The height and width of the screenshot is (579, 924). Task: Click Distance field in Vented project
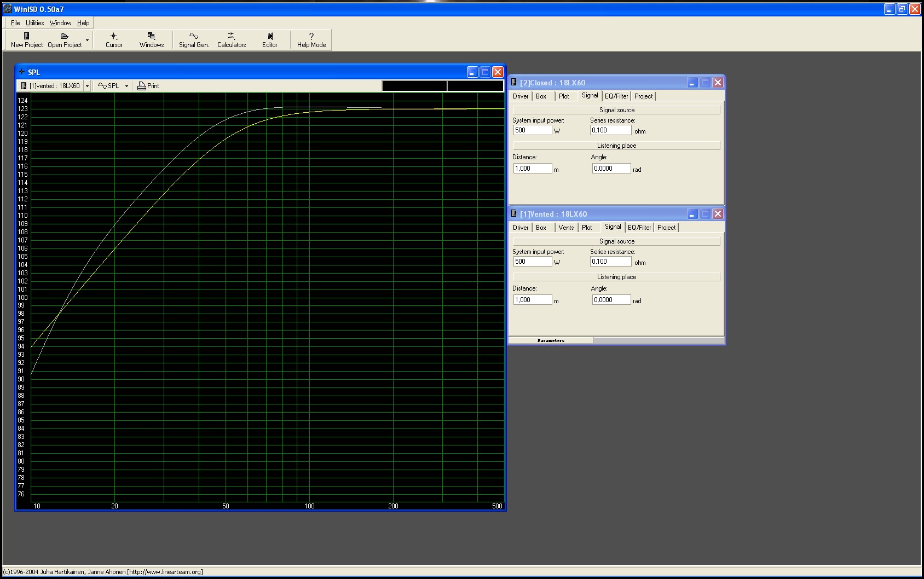point(533,300)
